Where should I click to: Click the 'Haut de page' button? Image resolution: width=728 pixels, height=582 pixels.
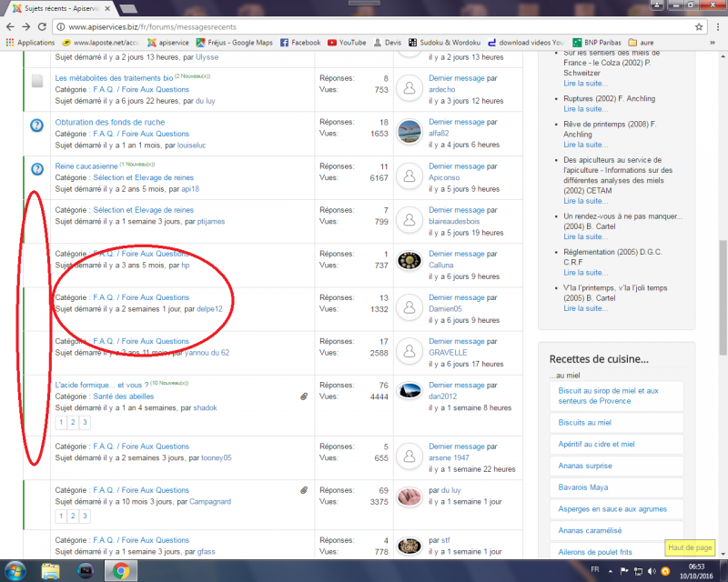[690, 547]
